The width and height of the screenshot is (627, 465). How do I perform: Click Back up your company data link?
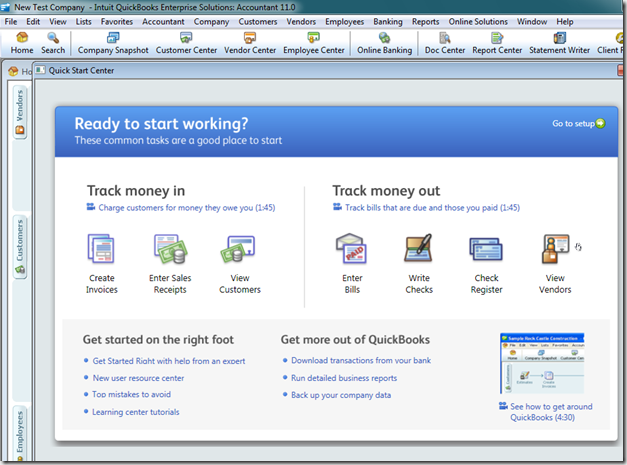click(x=341, y=395)
